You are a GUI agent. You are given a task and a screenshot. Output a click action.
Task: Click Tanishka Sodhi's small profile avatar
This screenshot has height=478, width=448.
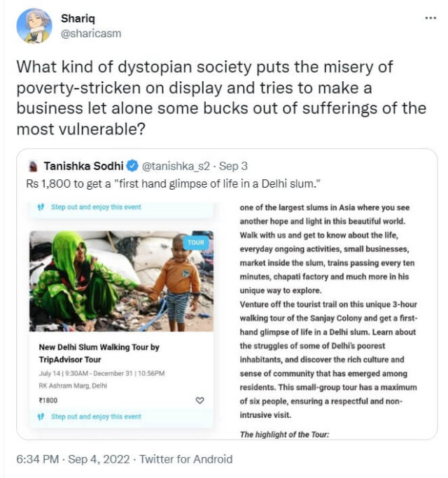coord(33,167)
